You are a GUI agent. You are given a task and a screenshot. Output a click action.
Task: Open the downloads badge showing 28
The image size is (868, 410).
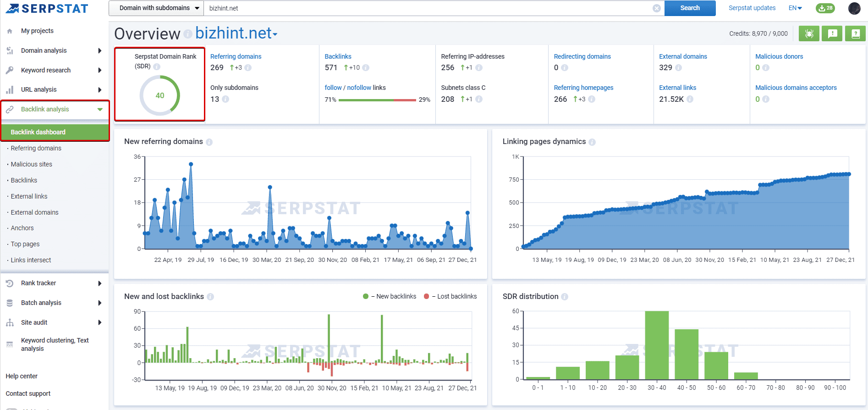tap(825, 8)
